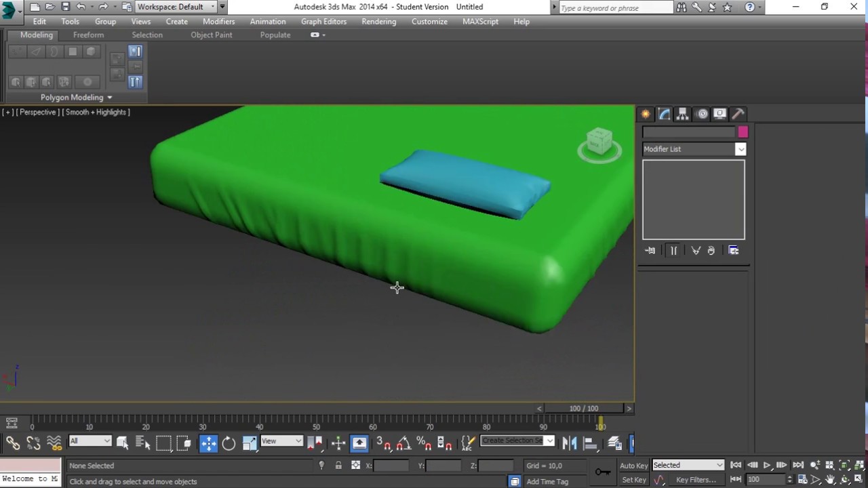Image resolution: width=868 pixels, height=488 pixels.
Task: Open a file with the Open icon
Action: tap(50, 7)
